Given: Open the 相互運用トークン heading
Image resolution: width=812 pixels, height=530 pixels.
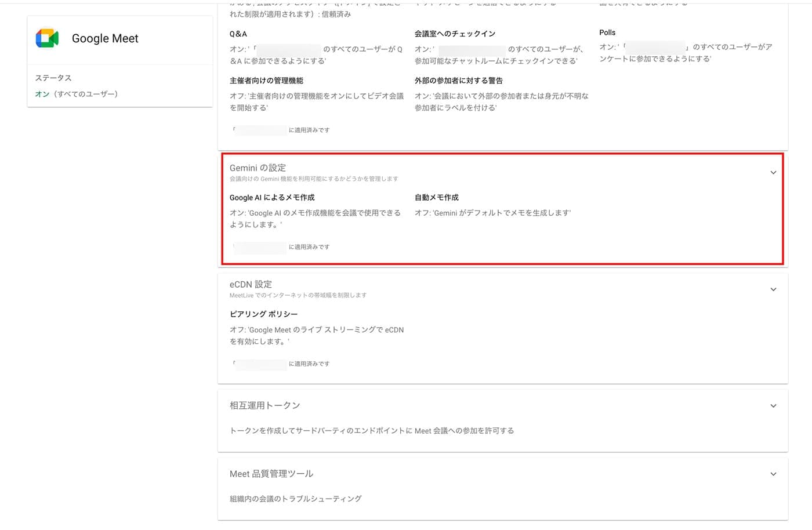Looking at the screenshot, I should 264,405.
